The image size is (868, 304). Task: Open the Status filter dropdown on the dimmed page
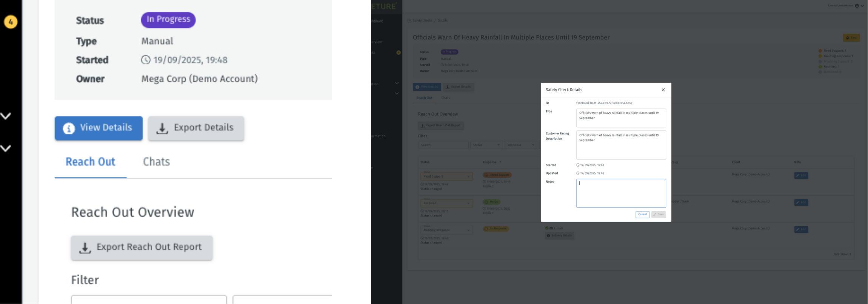coord(486,145)
